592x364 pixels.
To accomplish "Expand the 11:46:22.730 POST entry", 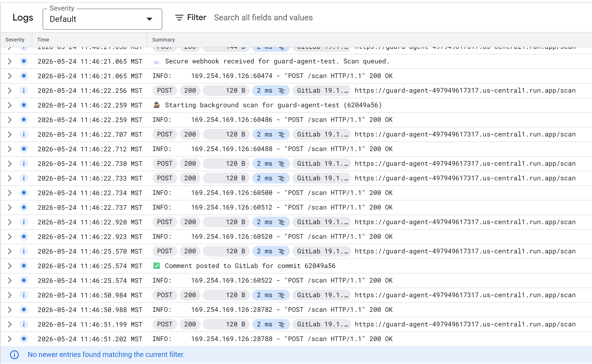I will 10,164.
